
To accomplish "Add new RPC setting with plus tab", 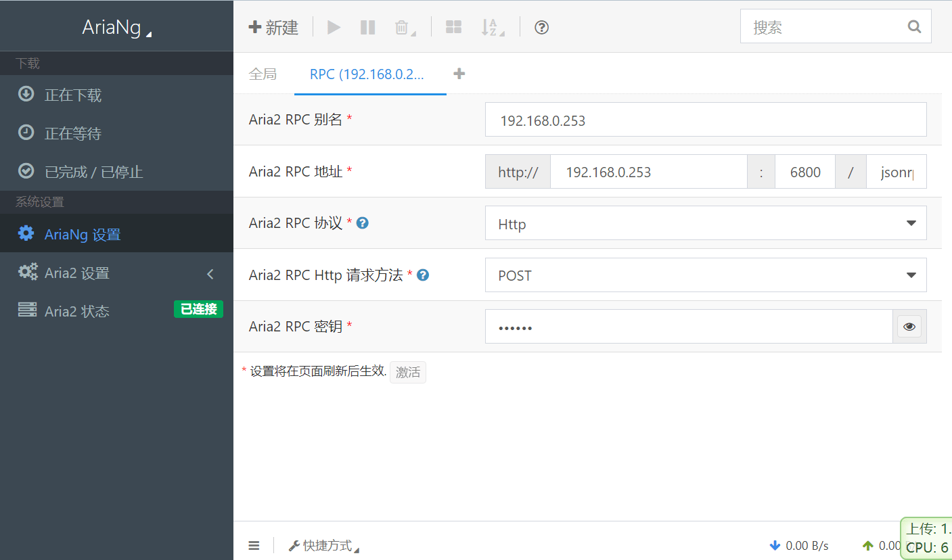I will pyautogui.click(x=459, y=74).
